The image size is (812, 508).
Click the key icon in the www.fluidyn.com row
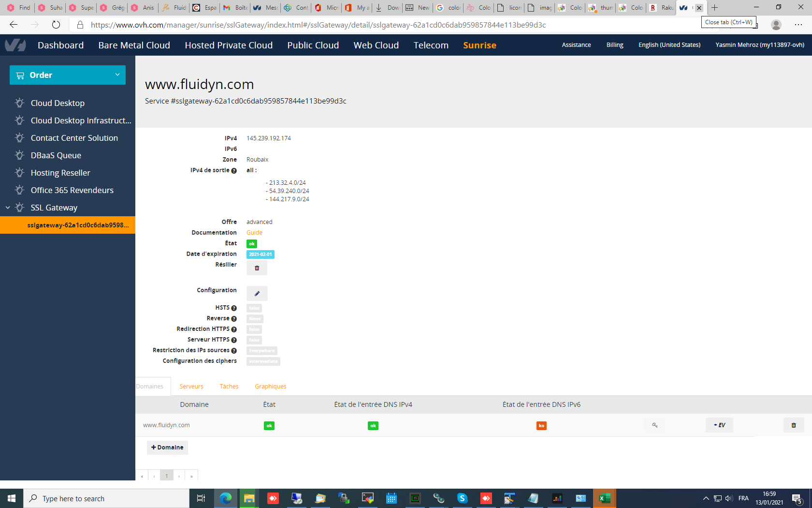(x=655, y=425)
